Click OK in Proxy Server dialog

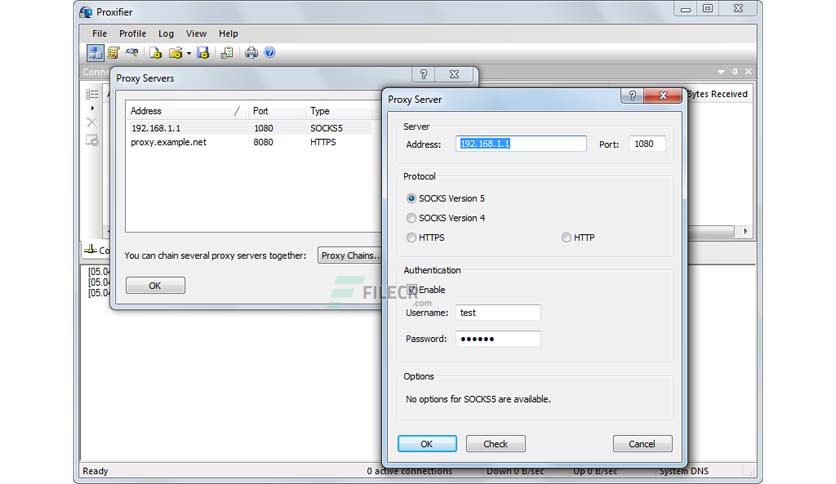click(x=427, y=443)
